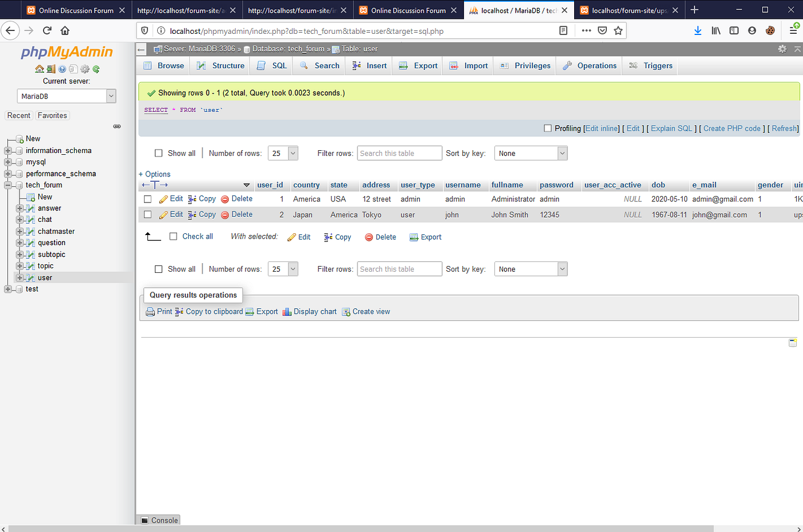Tick the Check all checkbox

(x=174, y=236)
